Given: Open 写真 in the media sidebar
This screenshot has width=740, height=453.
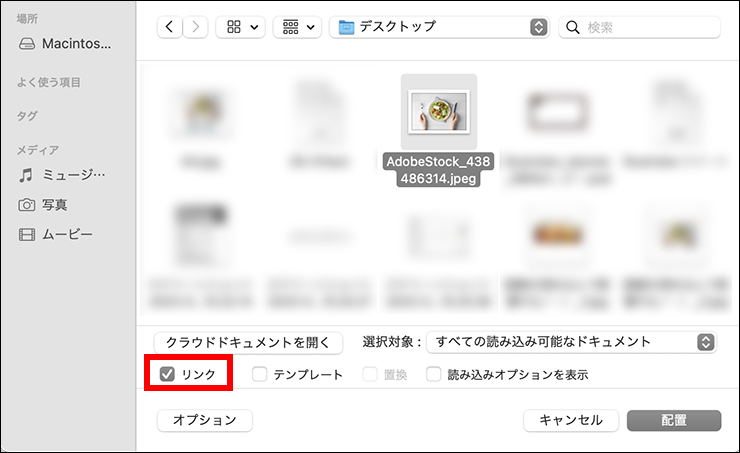Looking at the screenshot, I should pos(43,205).
